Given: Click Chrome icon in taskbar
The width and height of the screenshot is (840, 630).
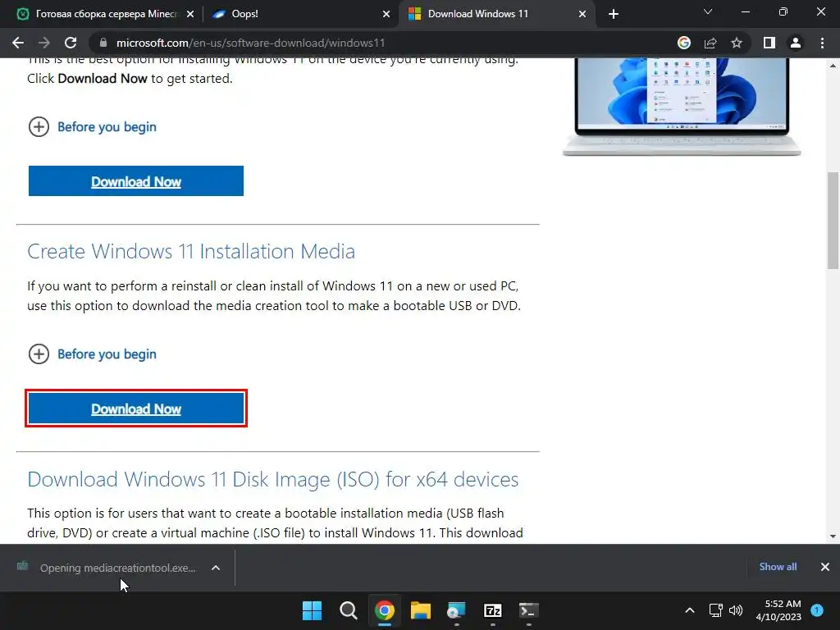Looking at the screenshot, I should pyautogui.click(x=385, y=610).
